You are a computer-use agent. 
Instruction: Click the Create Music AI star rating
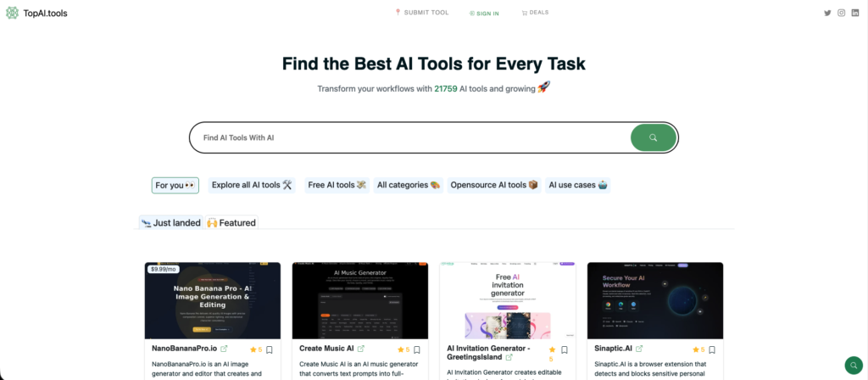(x=403, y=349)
